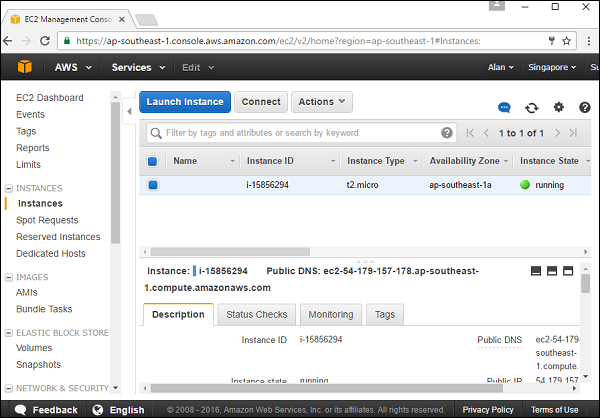Collapse the left navigation pane arrow
Image resolution: width=600 pixels, height=418 pixels.
[x=129, y=111]
